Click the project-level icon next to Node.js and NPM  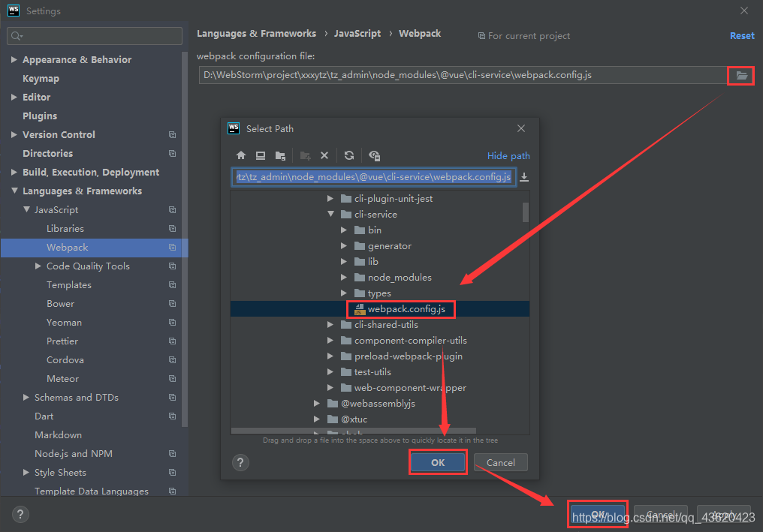172,454
